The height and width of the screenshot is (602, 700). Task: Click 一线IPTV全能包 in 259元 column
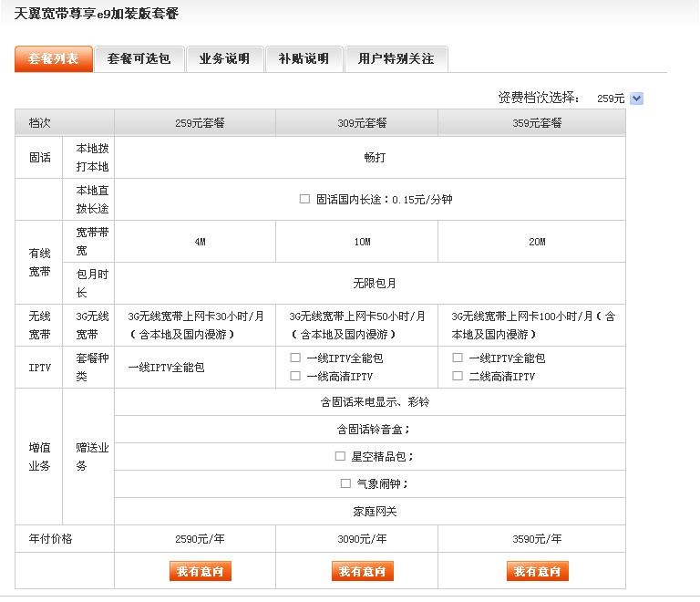pyautogui.click(x=166, y=368)
